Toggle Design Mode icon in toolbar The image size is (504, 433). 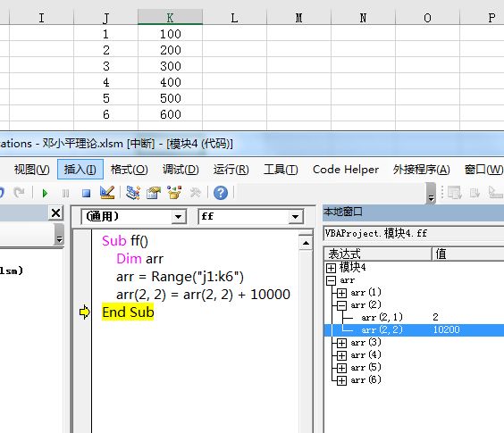(x=107, y=193)
